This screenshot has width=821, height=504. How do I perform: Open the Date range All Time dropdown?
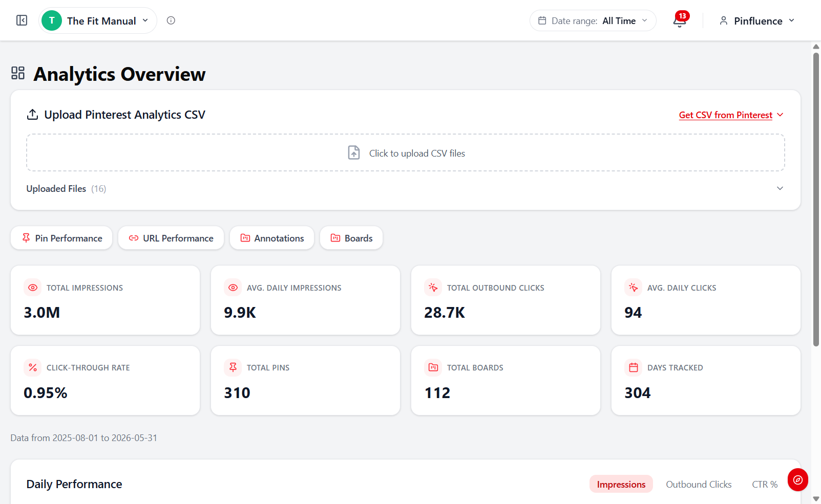[x=593, y=20]
